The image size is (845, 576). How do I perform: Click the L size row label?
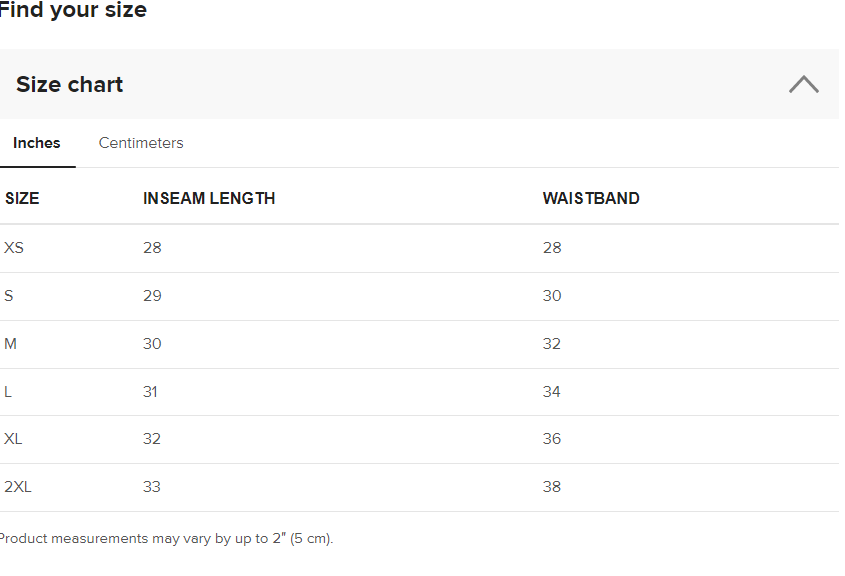[x=8, y=392]
